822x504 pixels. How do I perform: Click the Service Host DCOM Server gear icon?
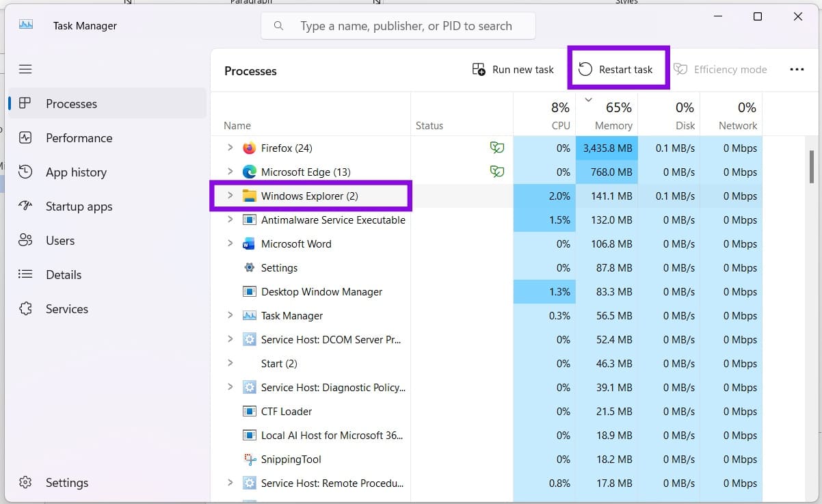tap(249, 339)
